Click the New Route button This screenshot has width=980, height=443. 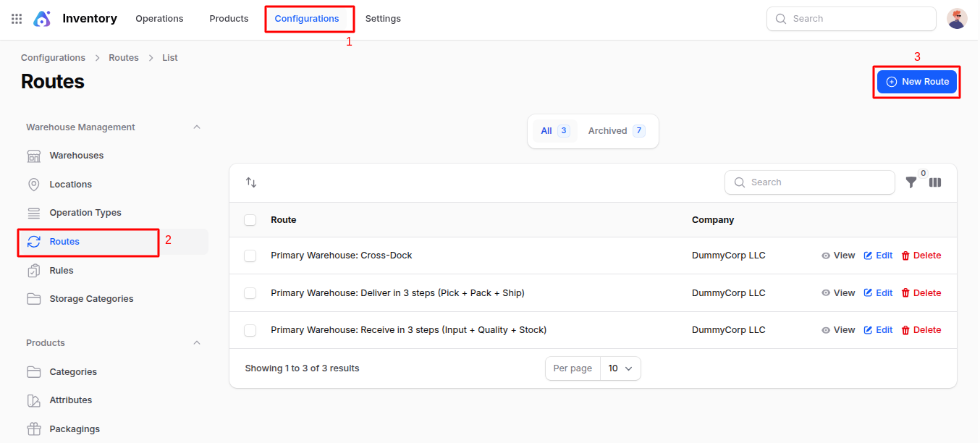point(917,82)
